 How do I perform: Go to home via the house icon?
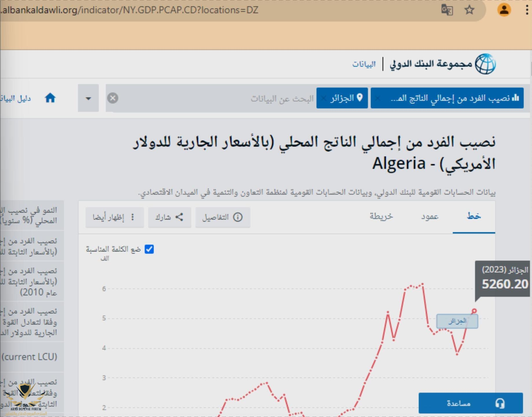click(x=50, y=98)
